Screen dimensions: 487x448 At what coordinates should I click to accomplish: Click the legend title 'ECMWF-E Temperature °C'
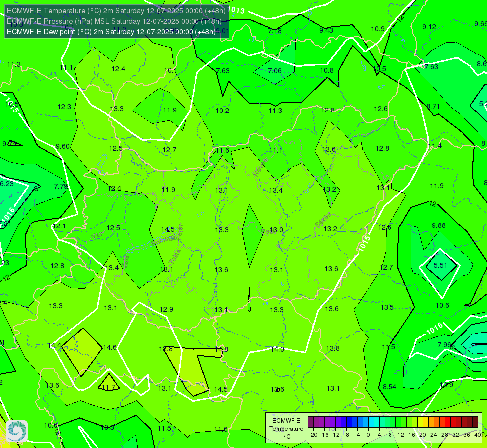(x=286, y=429)
